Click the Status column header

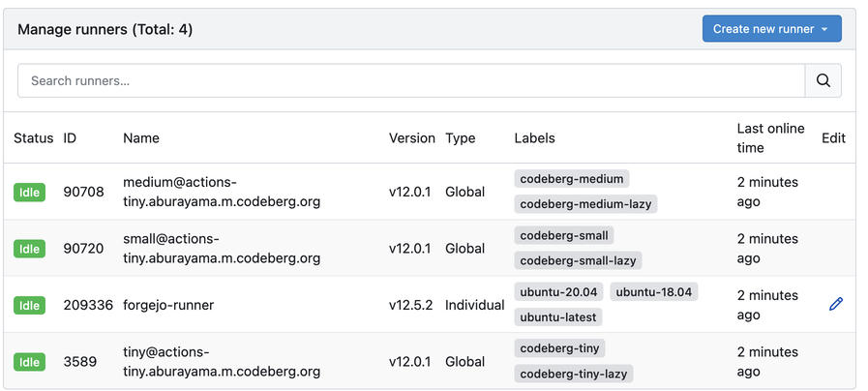(34, 138)
